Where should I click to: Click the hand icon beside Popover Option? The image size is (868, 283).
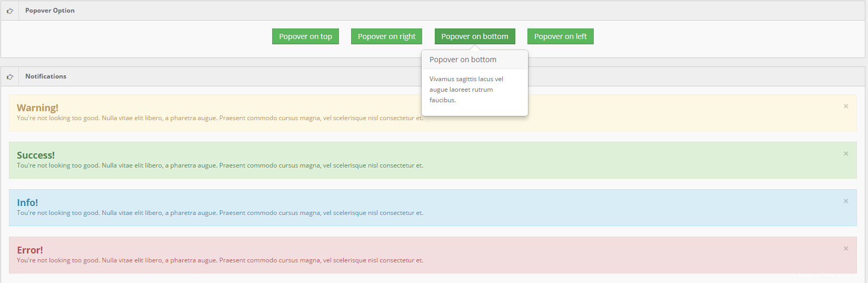tap(10, 11)
